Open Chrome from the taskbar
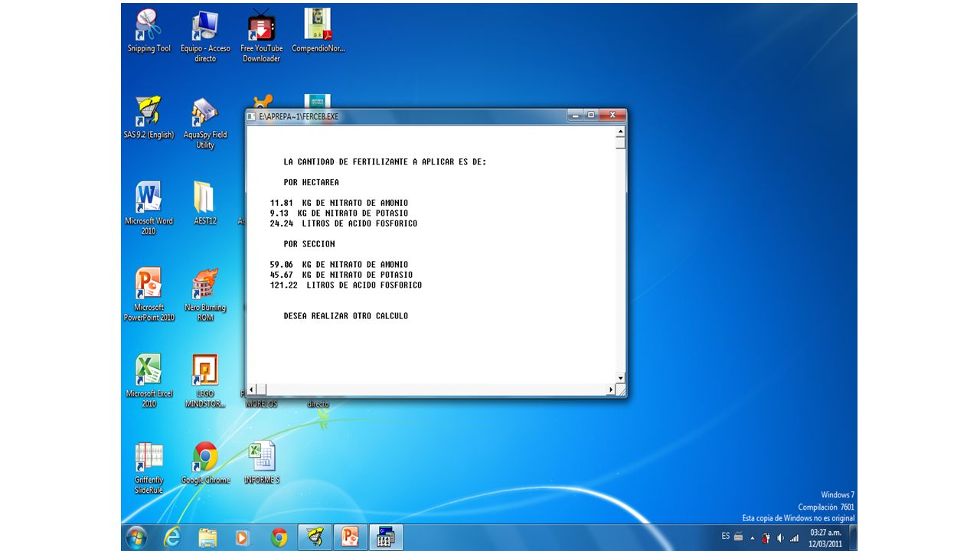This screenshot has width=980, height=551. [x=279, y=538]
